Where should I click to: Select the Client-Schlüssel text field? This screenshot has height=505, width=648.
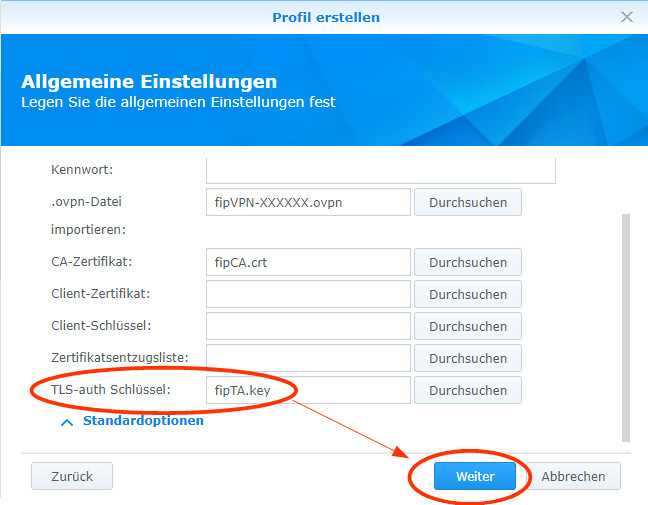[308, 326]
